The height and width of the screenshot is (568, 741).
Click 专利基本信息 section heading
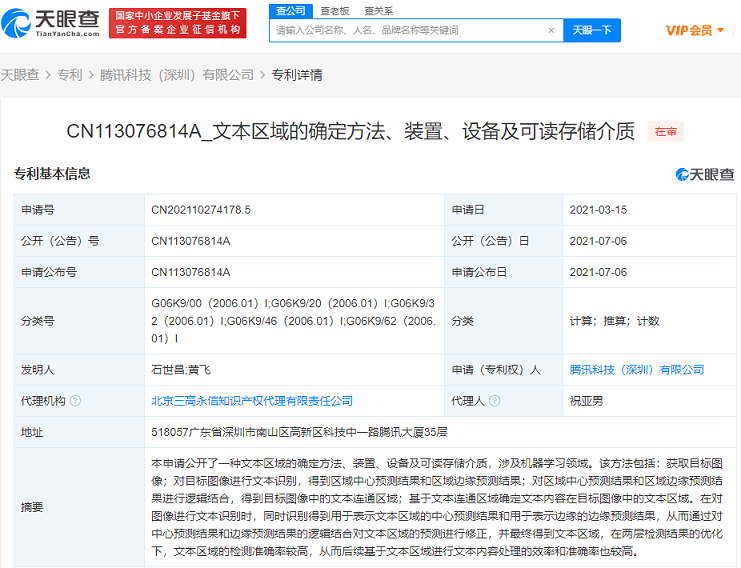pyautogui.click(x=52, y=173)
